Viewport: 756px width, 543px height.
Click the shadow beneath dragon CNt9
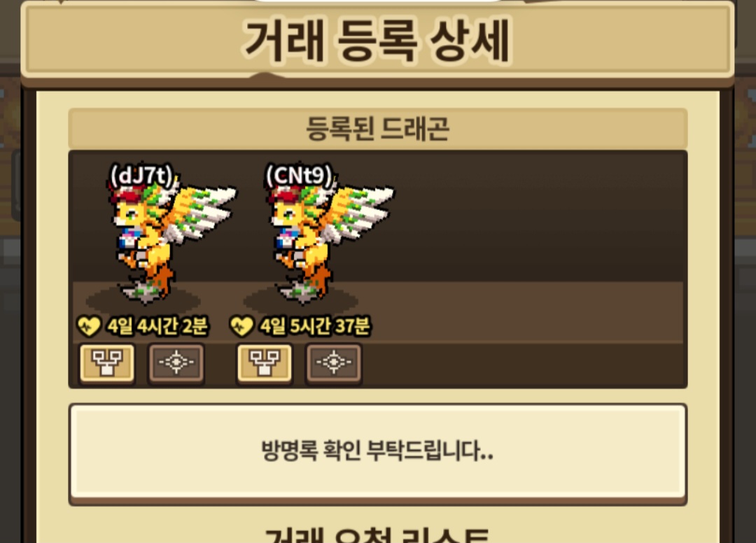(x=300, y=301)
